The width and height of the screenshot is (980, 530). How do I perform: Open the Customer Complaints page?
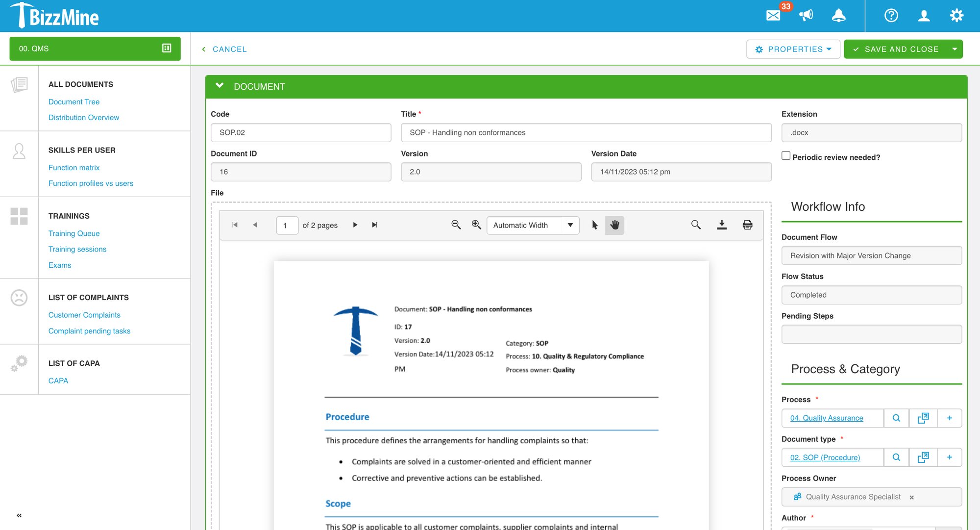[x=84, y=315]
